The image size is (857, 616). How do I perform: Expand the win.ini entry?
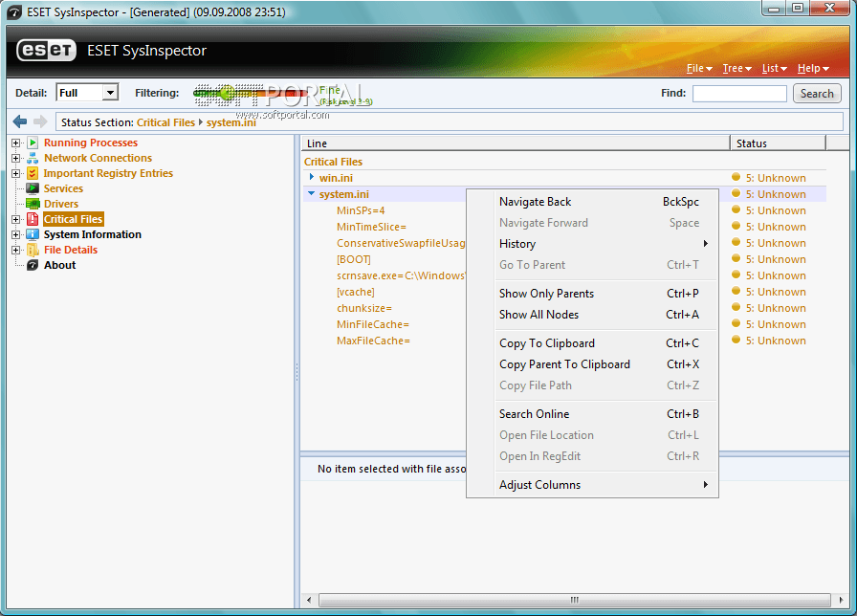tap(312, 177)
